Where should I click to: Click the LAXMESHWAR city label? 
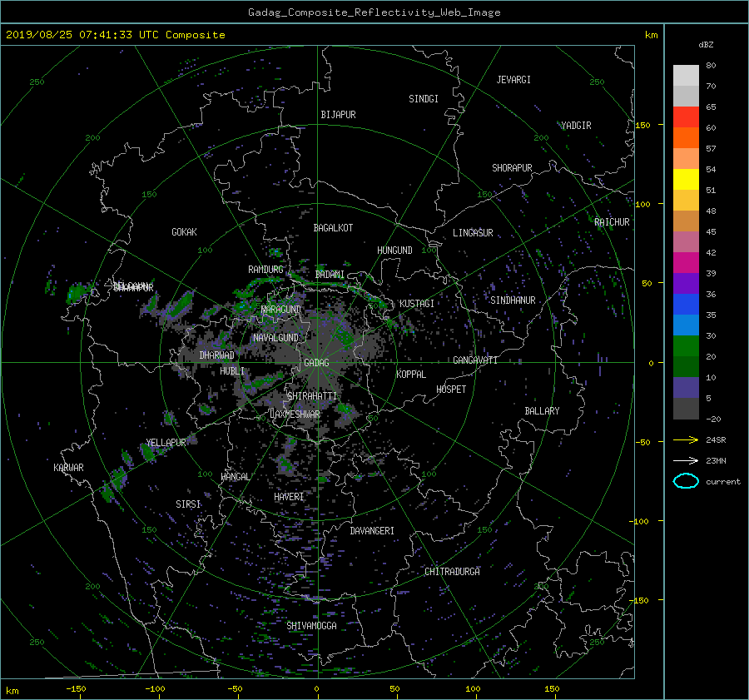(x=295, y=415)
